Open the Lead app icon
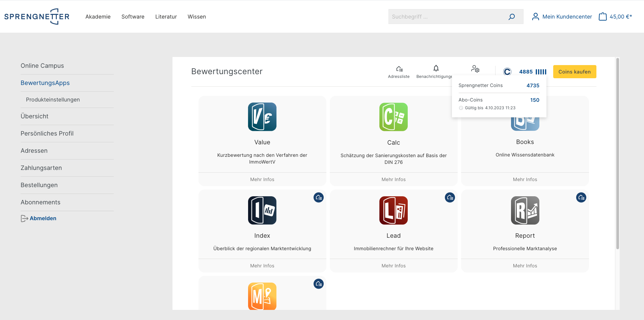This screenshot has height=320, width=644. click(394, 210)
